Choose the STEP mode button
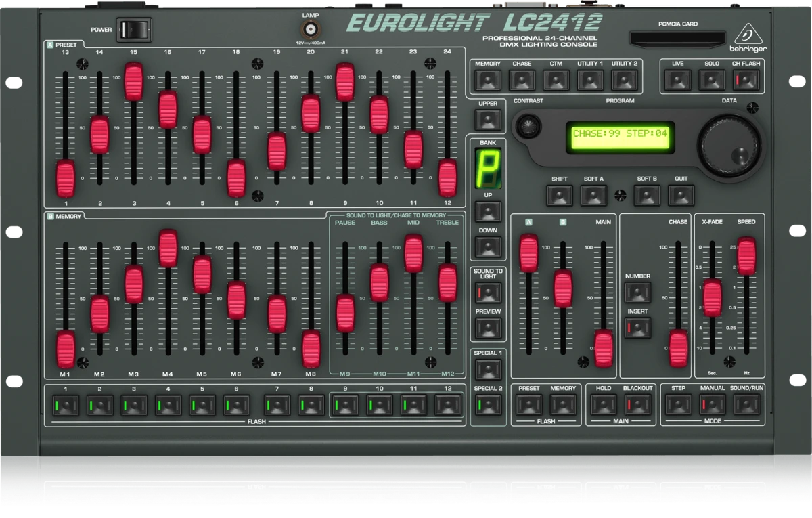Viewport: 812px width, 518px height. click(677, 405)
